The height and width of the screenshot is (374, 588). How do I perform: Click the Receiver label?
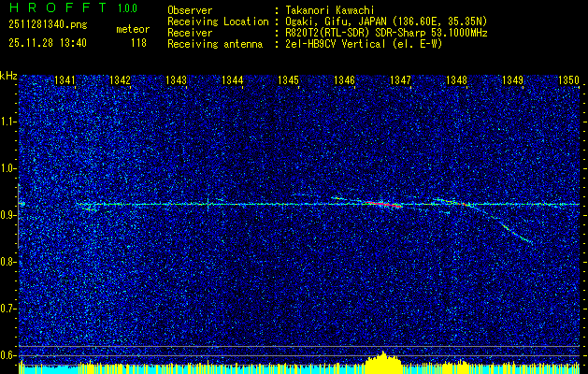pos(190,33)
